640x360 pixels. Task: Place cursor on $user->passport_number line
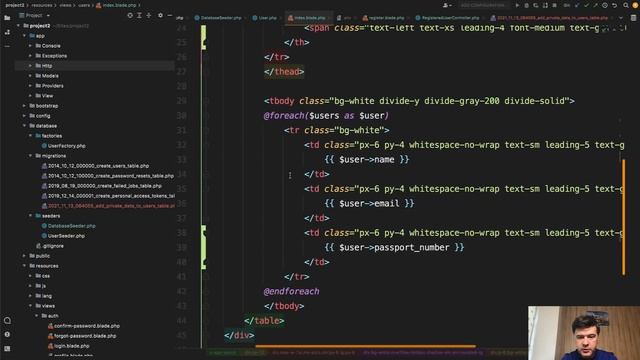394,247
